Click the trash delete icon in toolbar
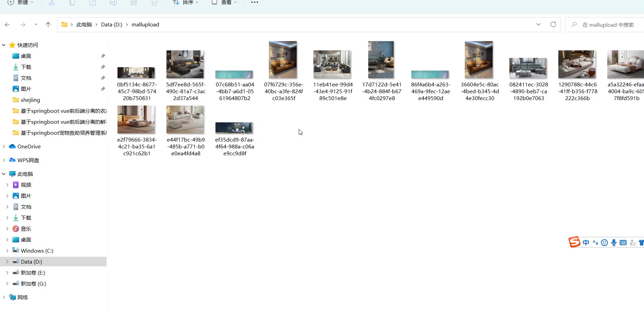Screen dimensions: 644x314 154,3
